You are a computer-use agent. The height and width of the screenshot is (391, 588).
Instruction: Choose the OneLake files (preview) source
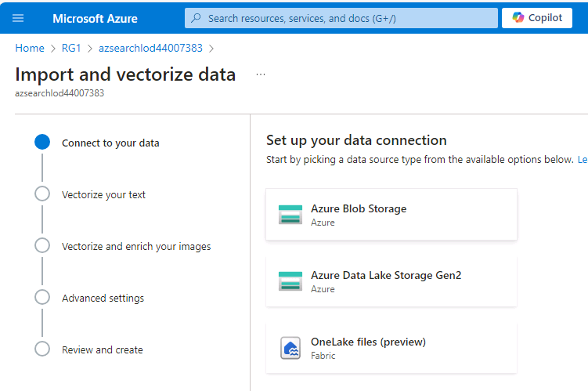(391, 348)
